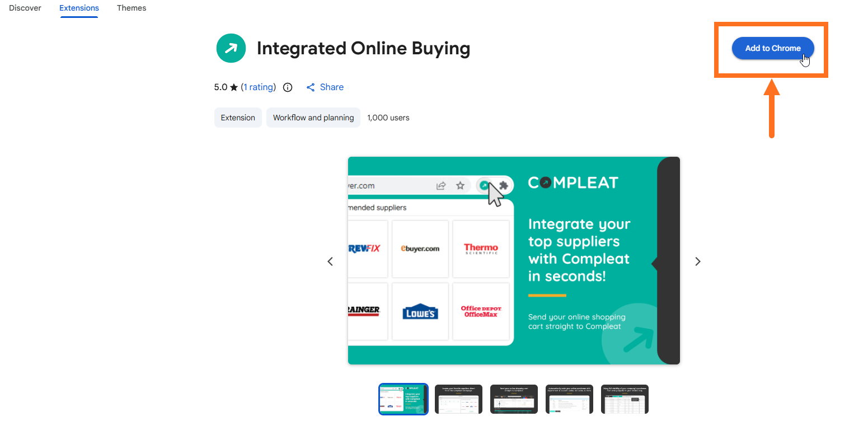Select the fifth screenshot thumbnail
The image size is (868, 421).
coord(625,399)
